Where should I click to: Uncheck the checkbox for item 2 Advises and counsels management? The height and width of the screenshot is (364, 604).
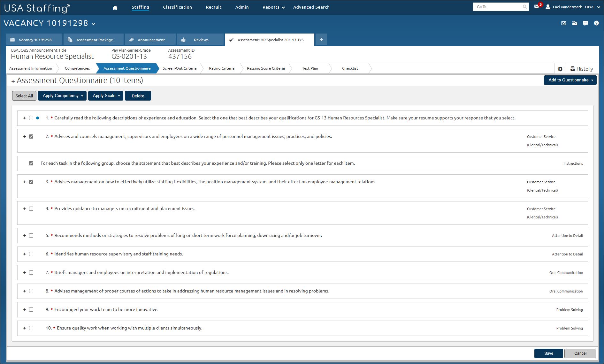[31, 137]
